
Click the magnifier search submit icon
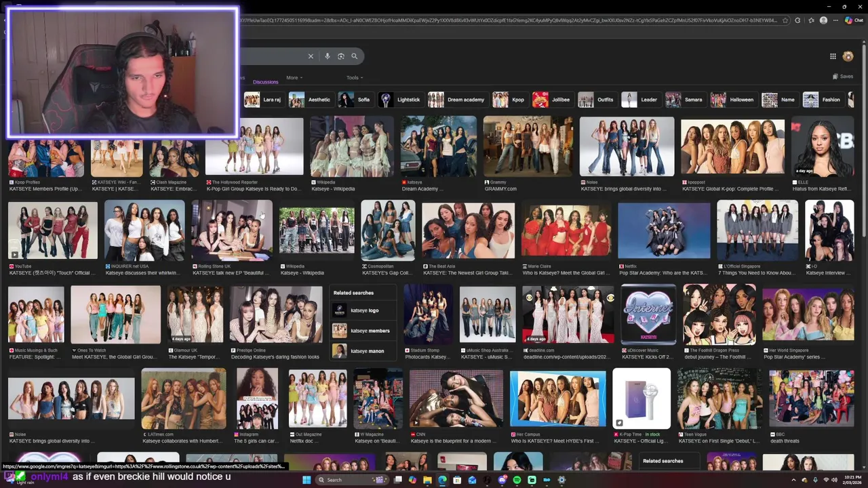pos(354,56)
